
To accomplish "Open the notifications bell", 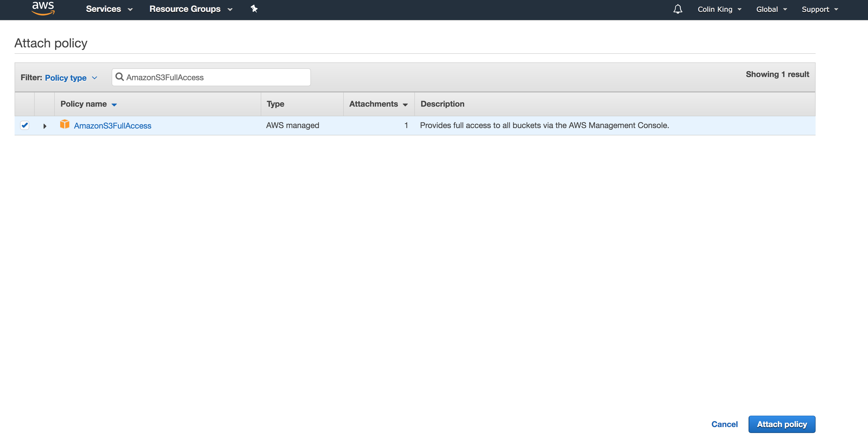I will point(678,9).
